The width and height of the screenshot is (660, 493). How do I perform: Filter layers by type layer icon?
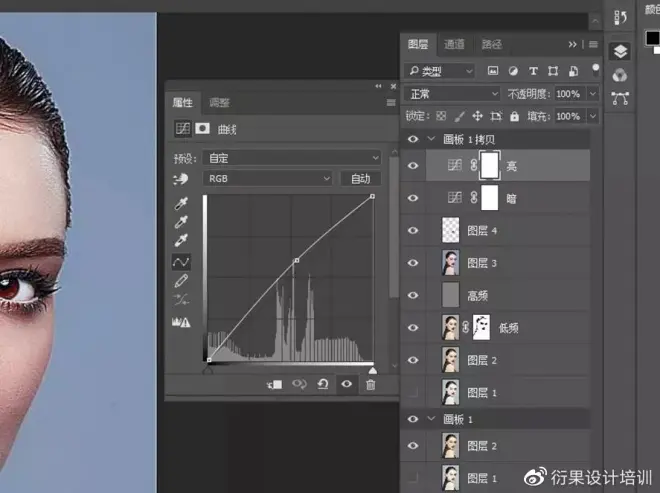(x=533, y=71)
